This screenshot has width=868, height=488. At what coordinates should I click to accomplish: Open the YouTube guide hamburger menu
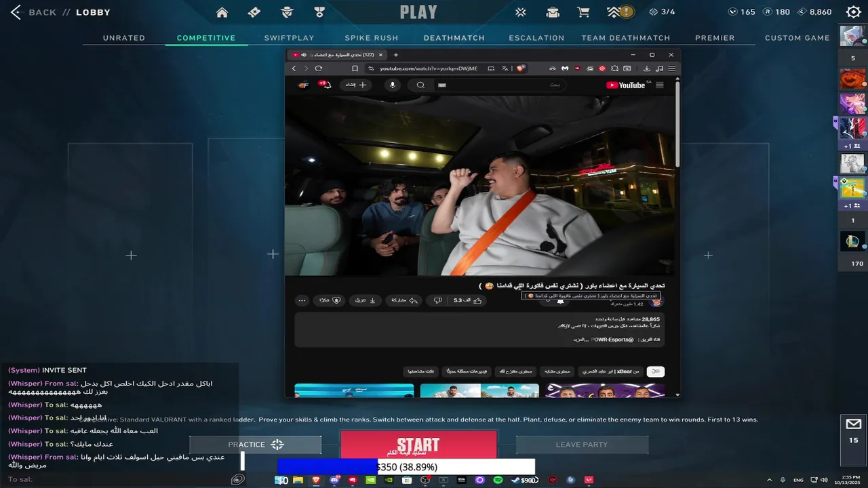pos(660,85)
